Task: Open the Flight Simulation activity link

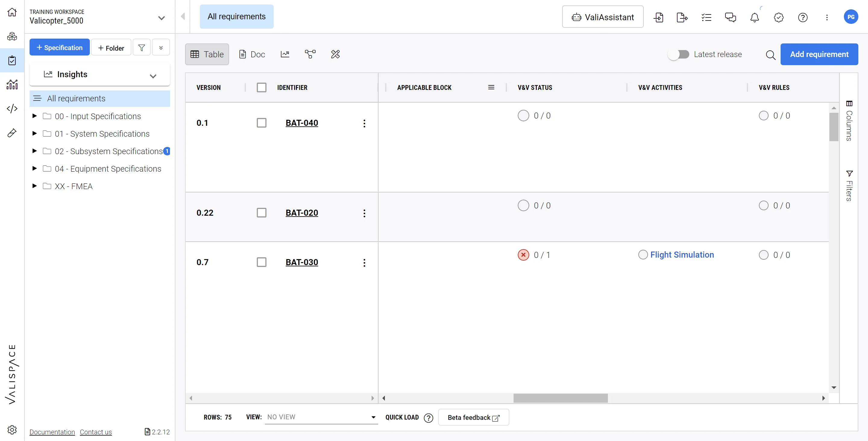Action: [682, 255]
